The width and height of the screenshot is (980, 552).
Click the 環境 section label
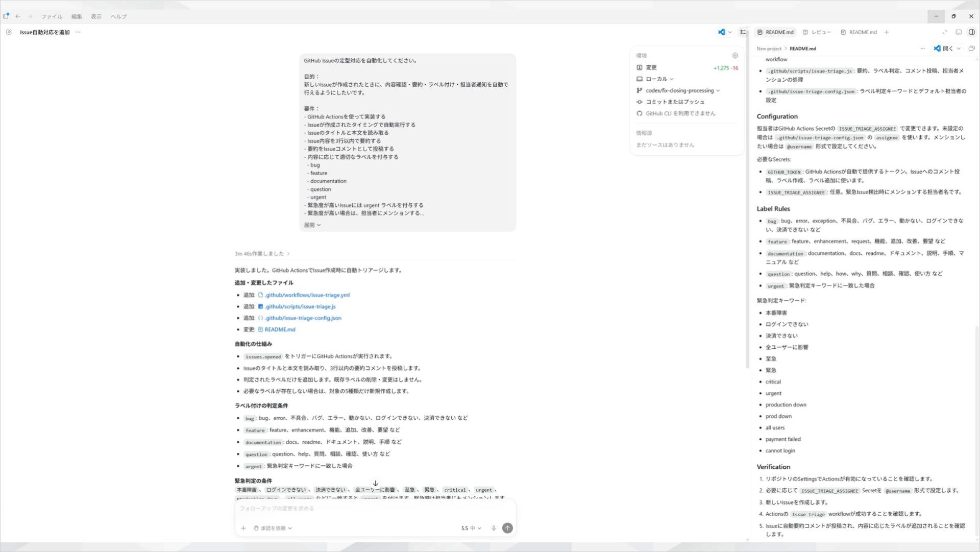point(641,56)
